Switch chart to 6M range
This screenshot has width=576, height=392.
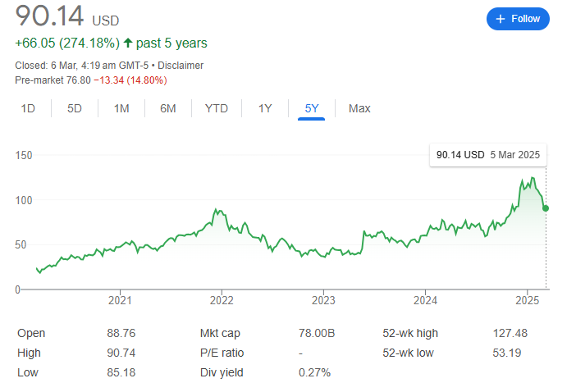pos(168,108)
